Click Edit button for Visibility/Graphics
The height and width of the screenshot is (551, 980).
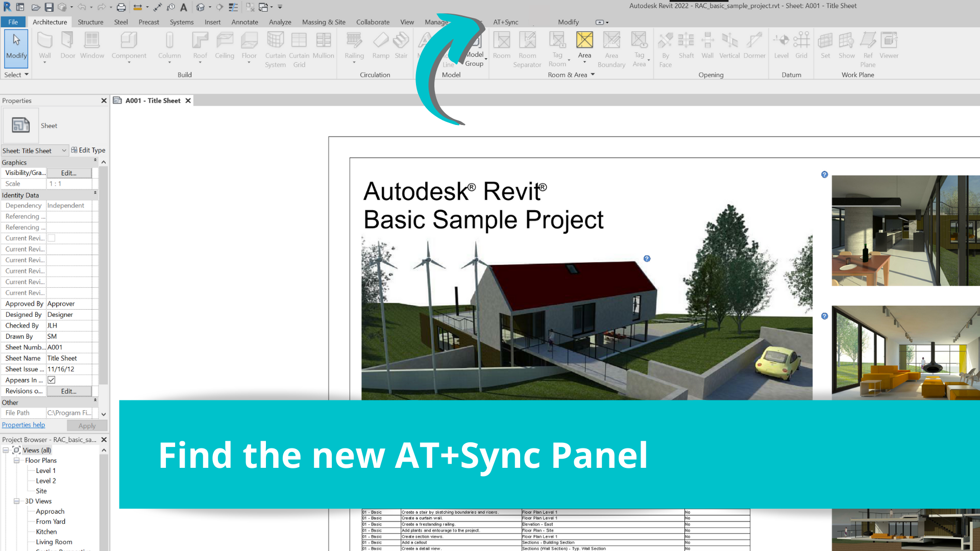coord(69,173)
